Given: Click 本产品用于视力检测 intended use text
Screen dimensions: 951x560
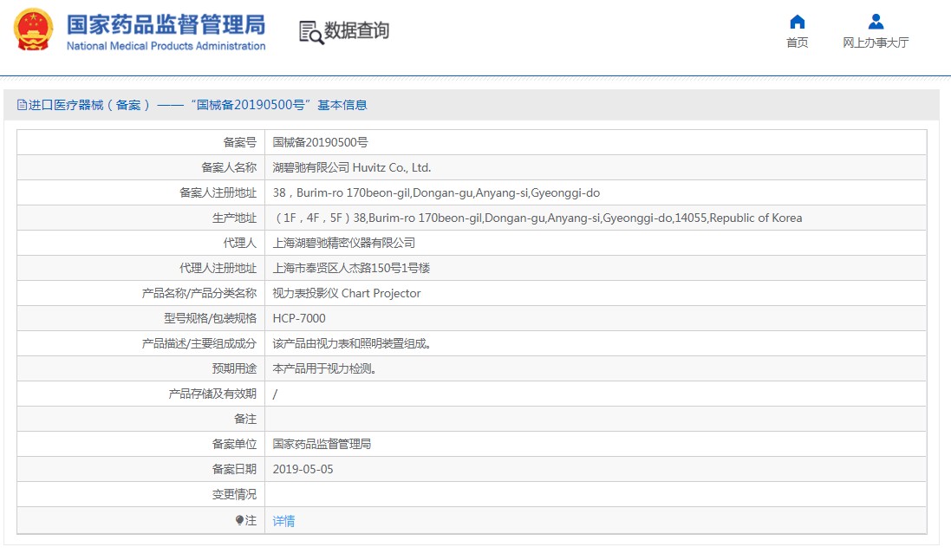Looking at the screenshot, I should [324, 369].
